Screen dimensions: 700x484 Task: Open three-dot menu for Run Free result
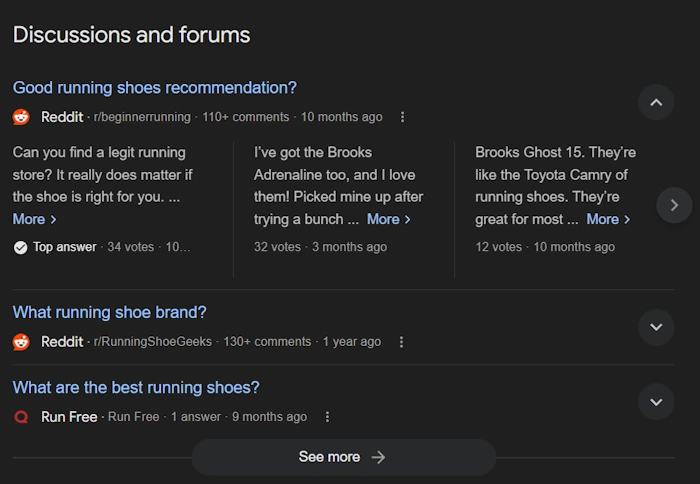(x=327, y=417)
